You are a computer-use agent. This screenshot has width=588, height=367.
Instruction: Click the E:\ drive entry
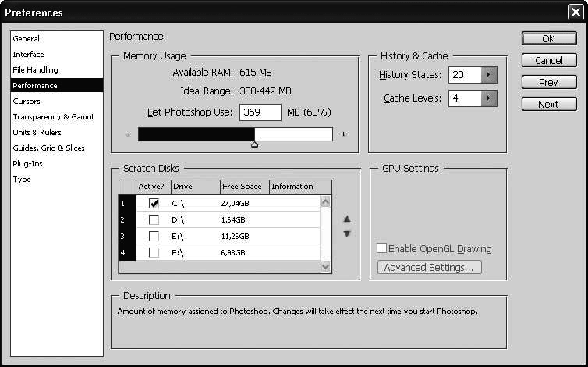(178, 237)
